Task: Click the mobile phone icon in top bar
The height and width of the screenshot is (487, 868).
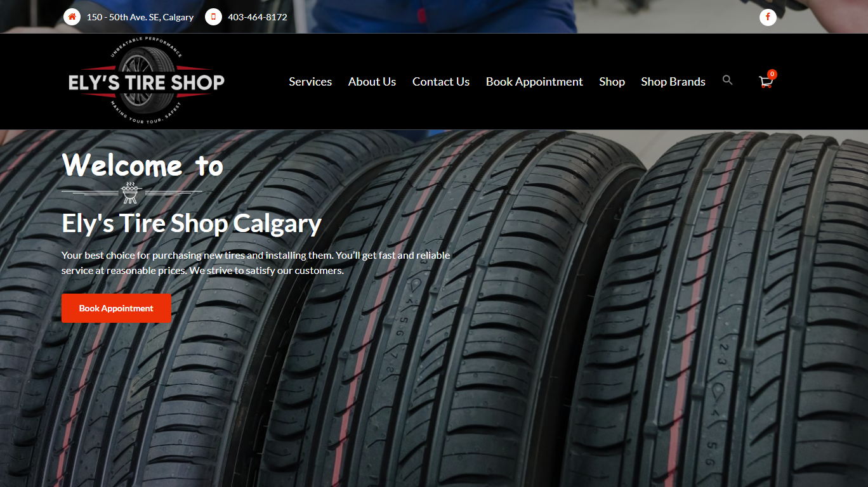Action: [213, 17]
